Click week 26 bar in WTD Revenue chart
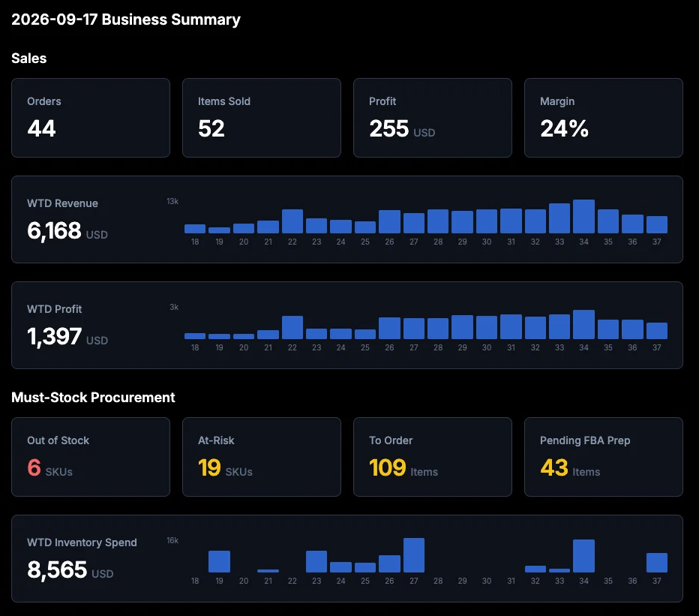Image resolution: width=699 pixels, height=616 pixels. pos(389,221)
